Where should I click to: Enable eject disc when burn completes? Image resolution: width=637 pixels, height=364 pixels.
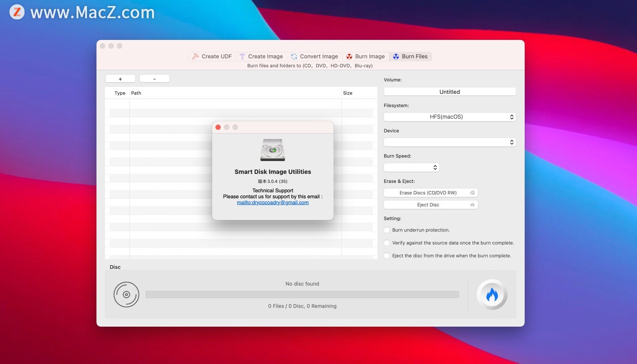coord(387,256)
